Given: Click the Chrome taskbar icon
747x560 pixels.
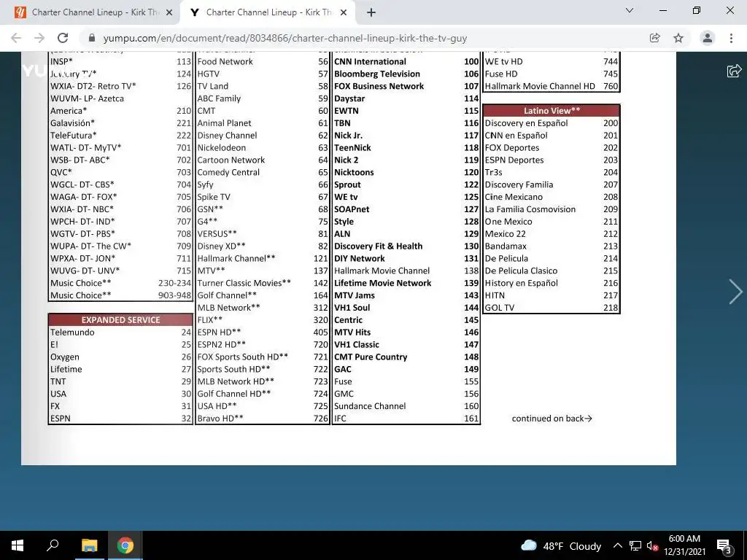Looking at the screenshot, I should click(125, 545).
